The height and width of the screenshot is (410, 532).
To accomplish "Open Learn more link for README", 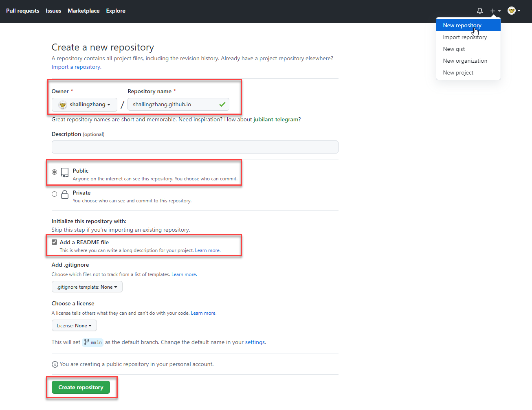I will 207,250.
